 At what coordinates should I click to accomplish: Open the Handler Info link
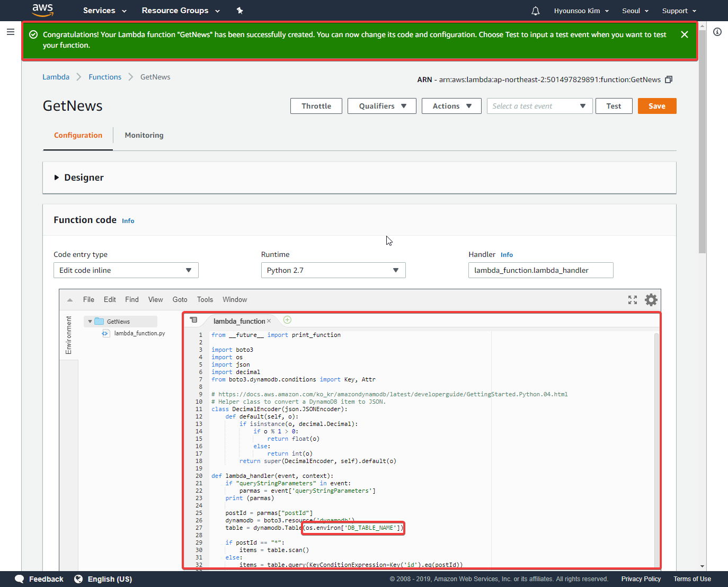[507, 255]
